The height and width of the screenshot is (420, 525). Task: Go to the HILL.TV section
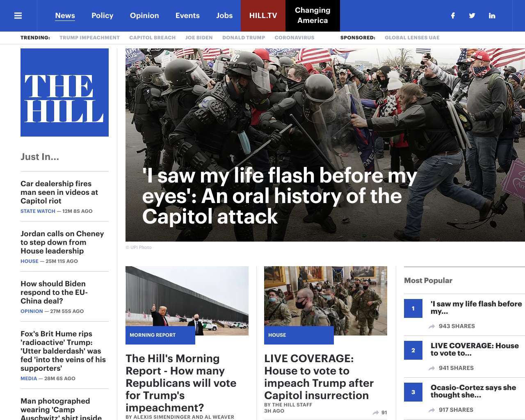pyautogui.click(x=263, y=16)
